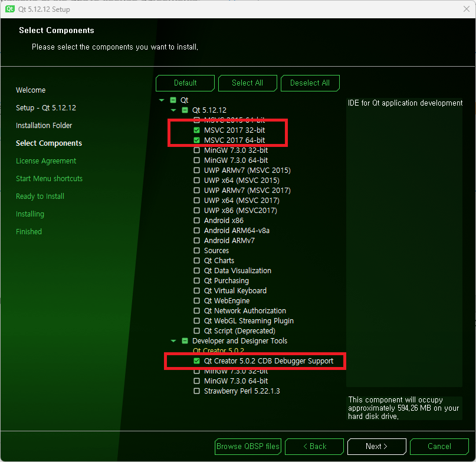Viewport: 476px width, 462px height.
Task: Enable UWP x64 (MSVC 2015) checkbox
Action: [x=197, y=180]
